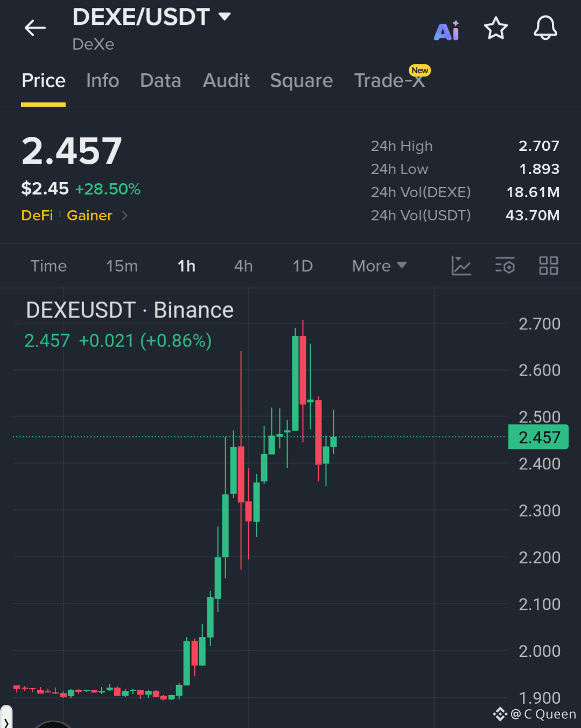Tap the DeXe token name subtitle
Screen dimensions: 581x728
pyautogui.click(x=93, y=44)
